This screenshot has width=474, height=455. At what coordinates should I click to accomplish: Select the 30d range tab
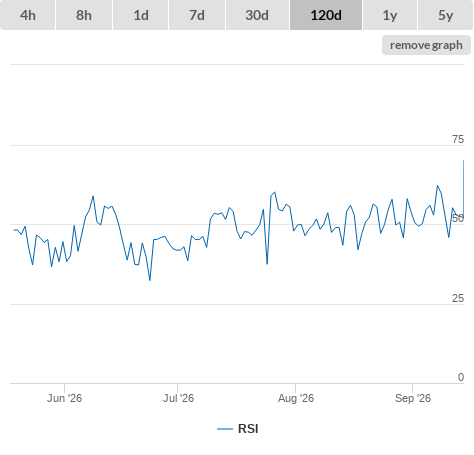click(257, 15)
